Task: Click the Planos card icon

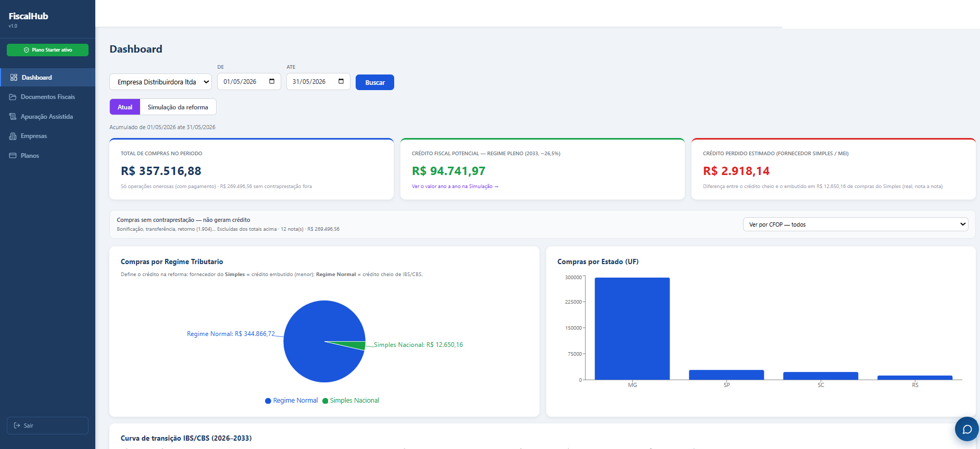Action: [x=12, y=156]
